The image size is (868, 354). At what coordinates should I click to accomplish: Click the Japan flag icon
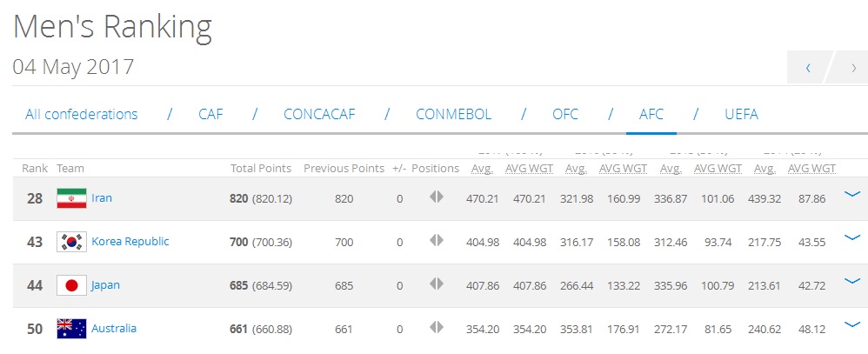(71, 285)
